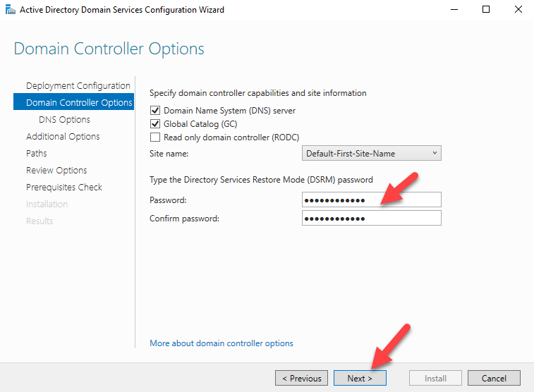The height and width of the screenshot is (392, 534).
Task: Focus the Confirm password field
Action: pyautogui.click(x=372, y=218)
